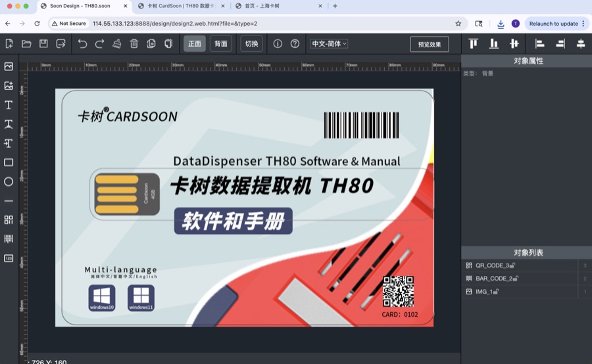The image size is (592, 364).
Task: Align objects to bottom
Action: pyautogui.click(x=494, y=44)
